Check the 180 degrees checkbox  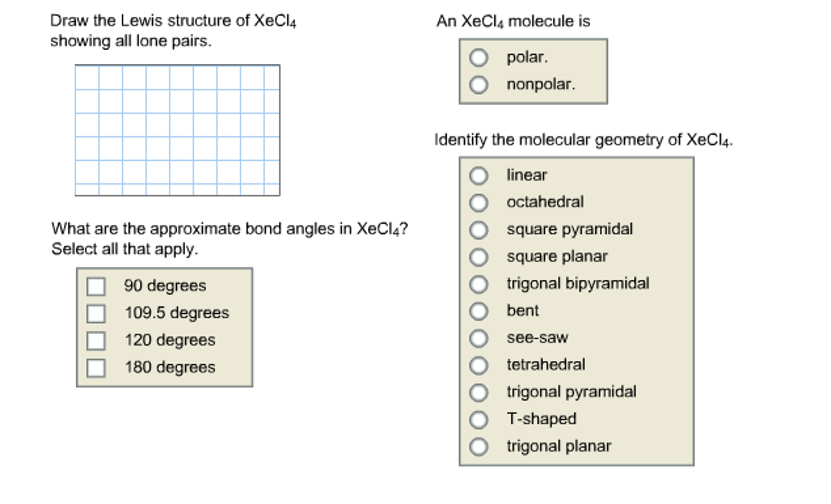click(96, 368)
